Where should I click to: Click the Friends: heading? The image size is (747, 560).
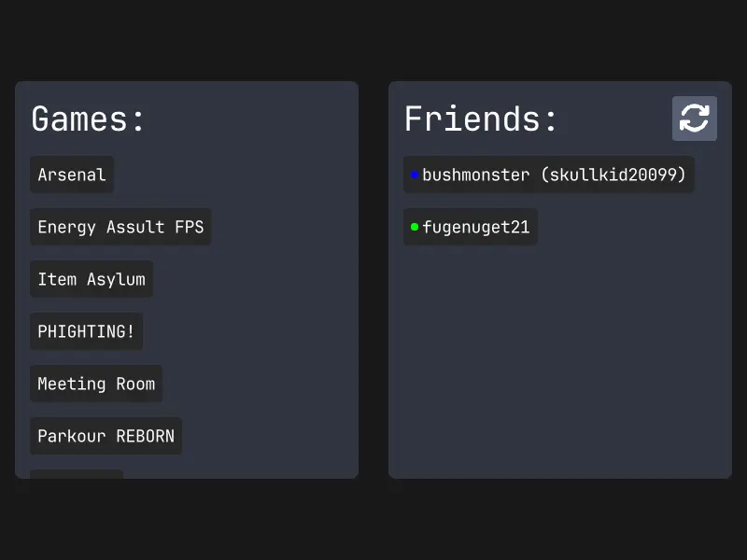coord(481,119)
